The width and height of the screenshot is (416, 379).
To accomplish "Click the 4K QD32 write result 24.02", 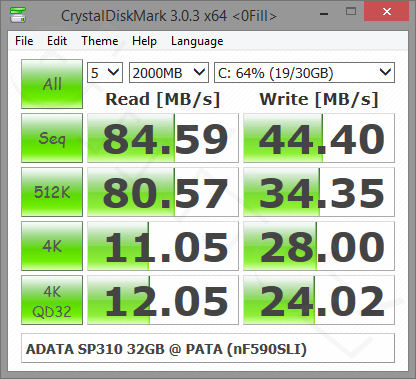I will point(319,300).
